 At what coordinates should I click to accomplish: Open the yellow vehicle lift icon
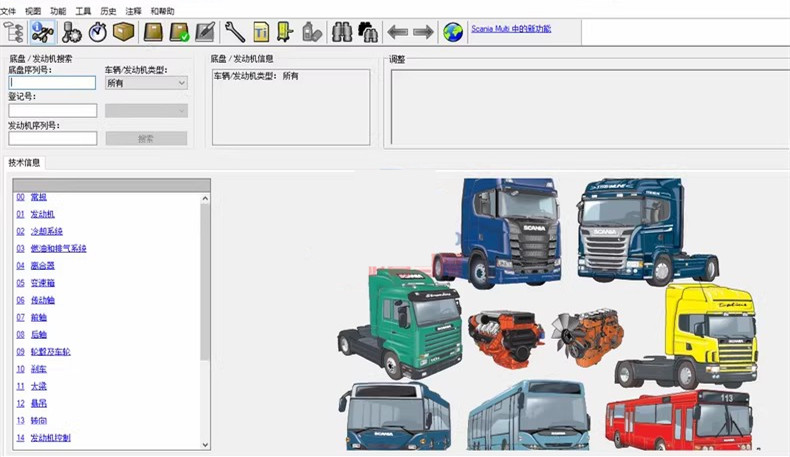click(285, 33)
